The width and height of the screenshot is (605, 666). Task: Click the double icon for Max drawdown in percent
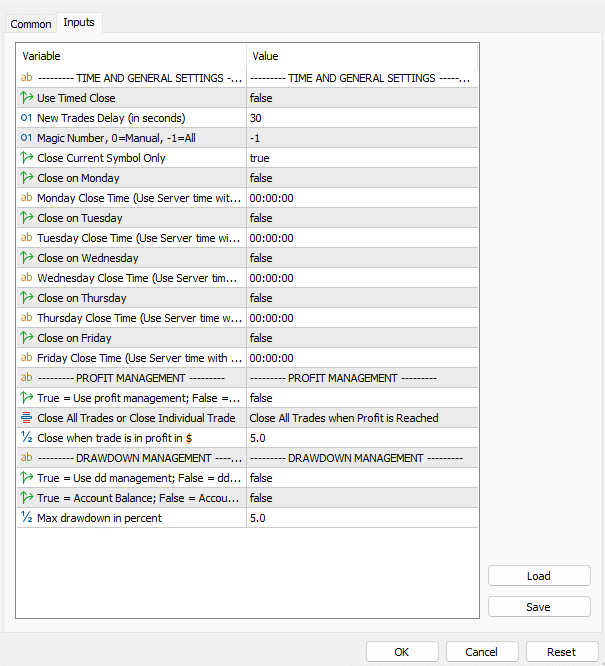point(26,517)
